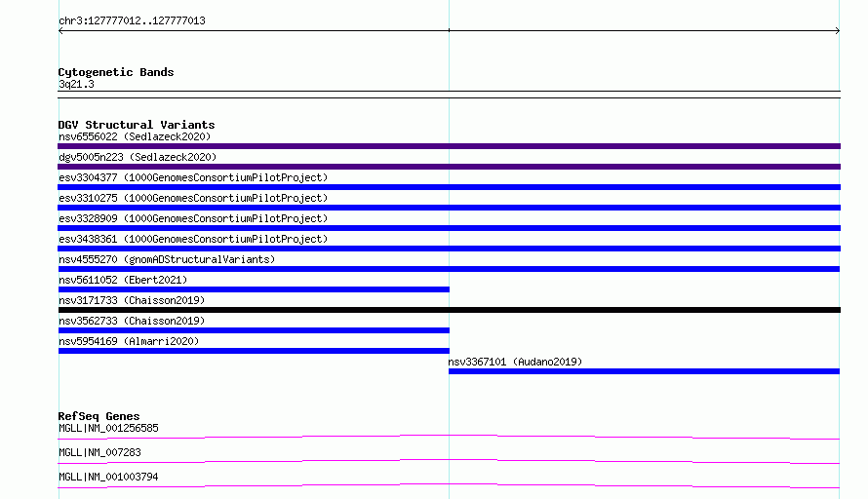
Task: Open variant esv3328909 label
Action: [193, 218]
